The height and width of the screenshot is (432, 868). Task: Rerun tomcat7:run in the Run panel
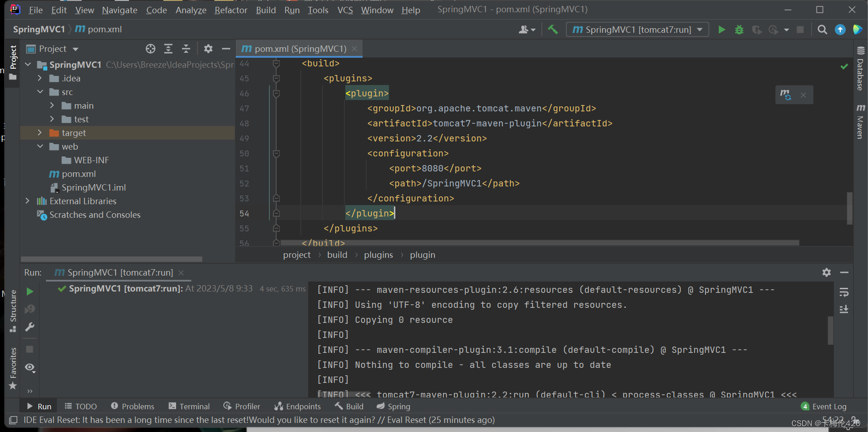click(29, 291)
